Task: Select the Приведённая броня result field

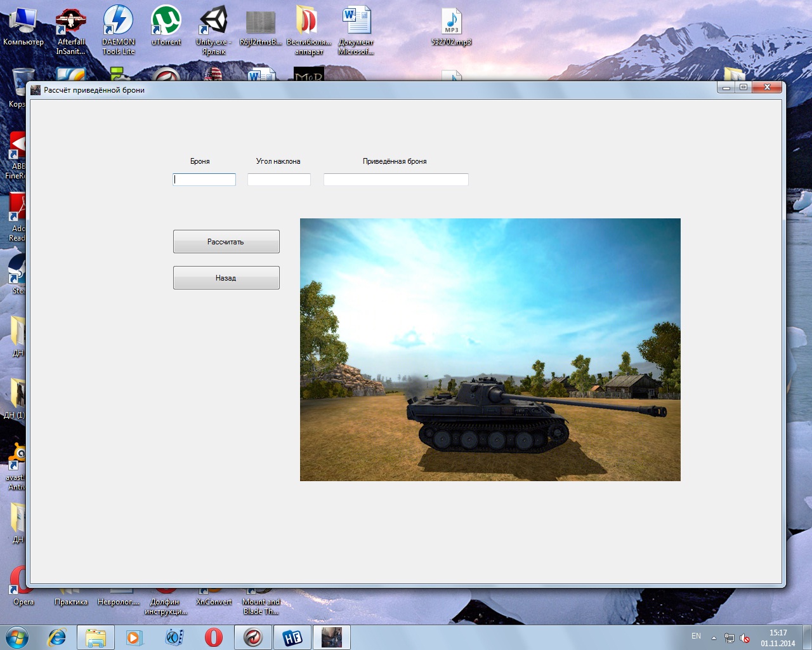Action: coord(396,180)
